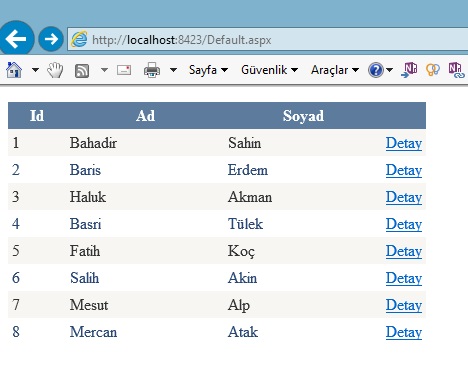Open Detay link for Fatih Koç
The width and height of the screenshot is (468, 370).
point(404,251)
